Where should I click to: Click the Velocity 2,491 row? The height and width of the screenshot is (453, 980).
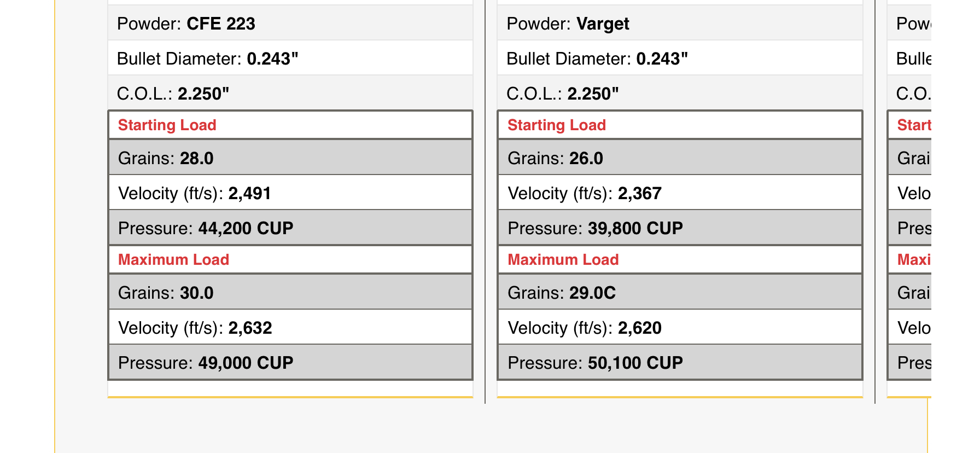(290, 193)
